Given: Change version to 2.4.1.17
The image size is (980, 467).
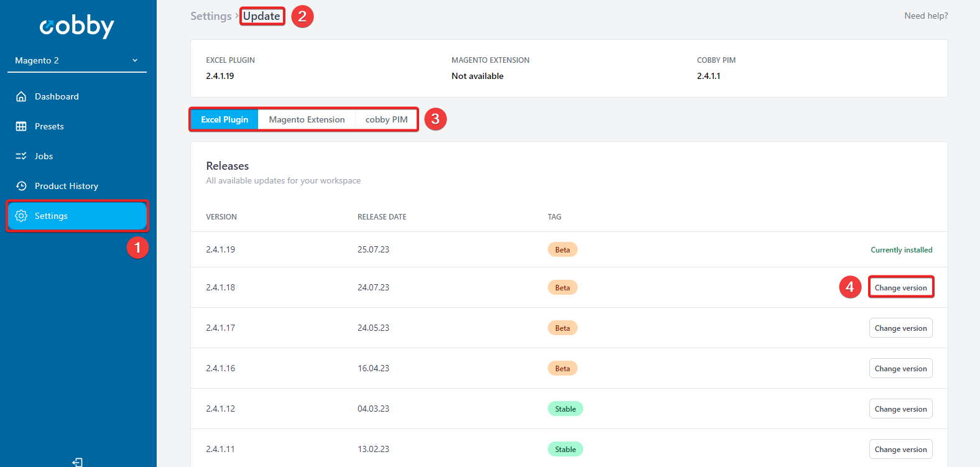Looking at the screenshot, I should 900,328.
